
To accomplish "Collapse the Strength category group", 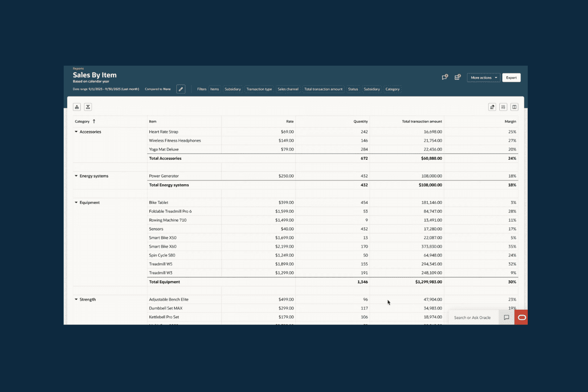I will (76, 299).
